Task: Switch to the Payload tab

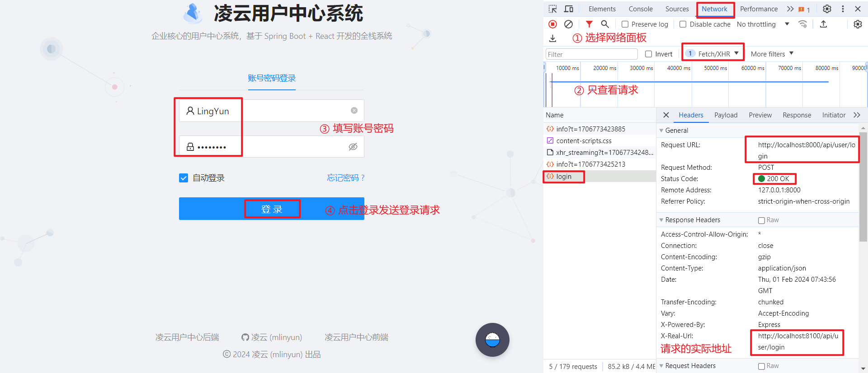Action: point(726,115)
